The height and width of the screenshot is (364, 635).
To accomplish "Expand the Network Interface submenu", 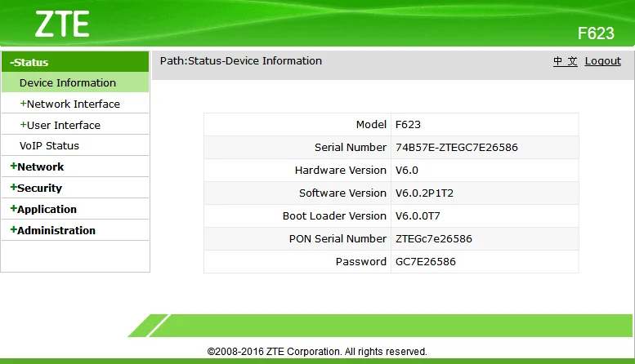I will pyautogui.click(x=75, y=104).
